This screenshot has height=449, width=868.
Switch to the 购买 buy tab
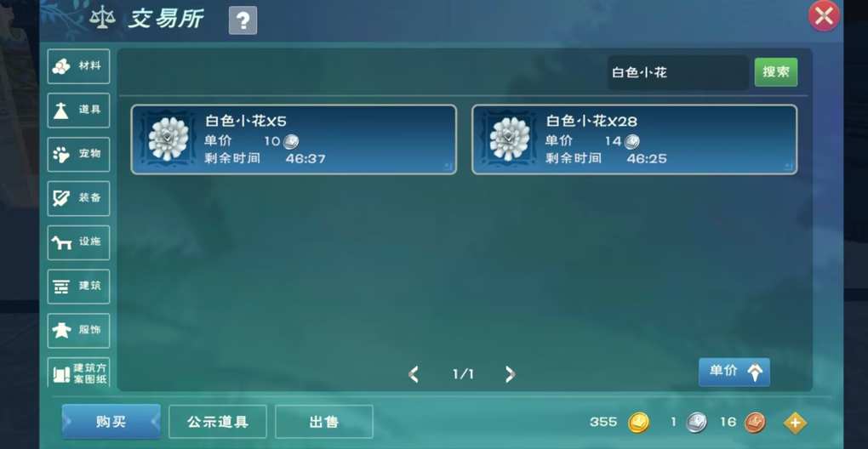coord(111,421)
